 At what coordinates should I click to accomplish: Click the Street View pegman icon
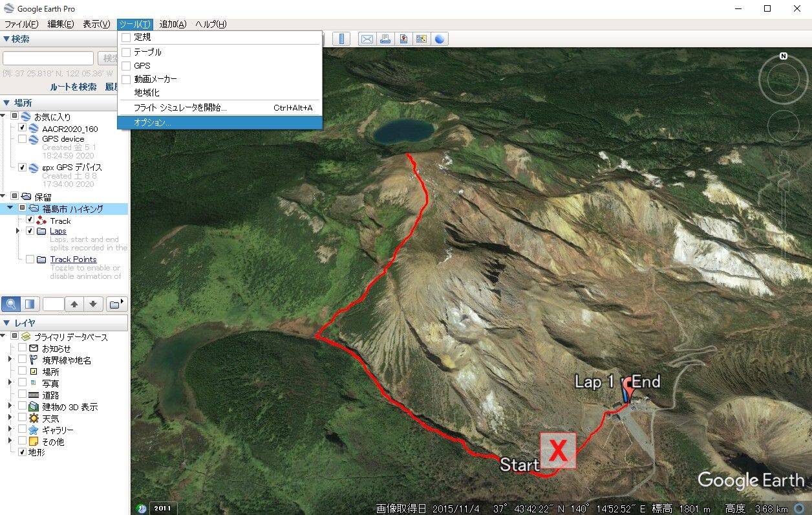(x=784, y=162)
